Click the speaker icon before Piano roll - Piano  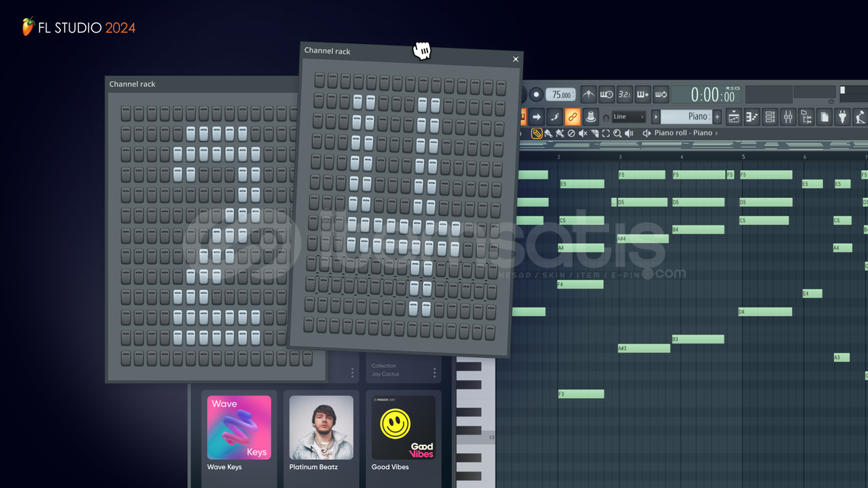point(647,133)
